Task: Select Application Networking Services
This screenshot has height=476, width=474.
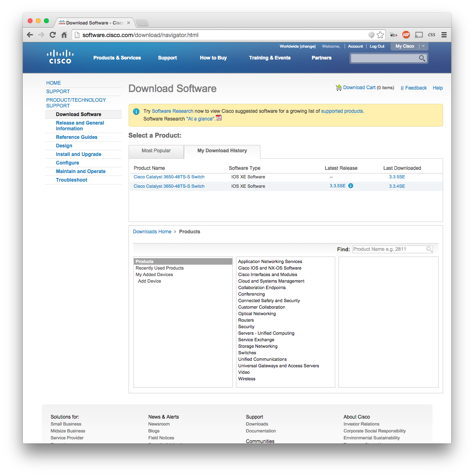Action: 270,262
